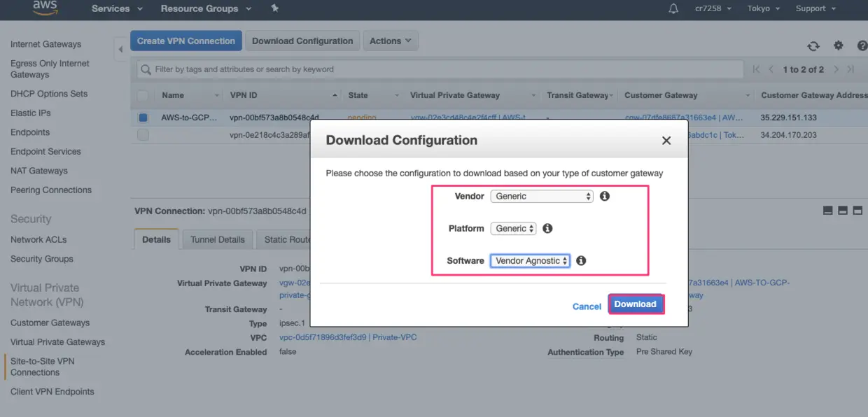Viewport: 868px width, 417px height.
Task: Go to last page of results
Action: coord(850,69)
